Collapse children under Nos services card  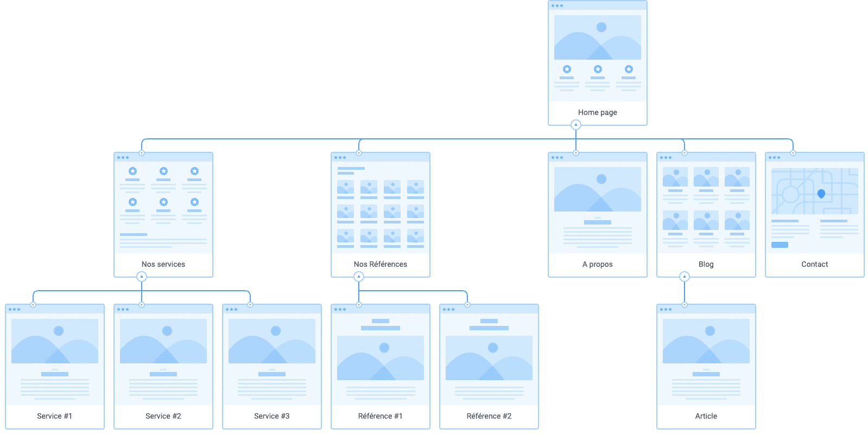pyautogui.click(x=142, y=277)
